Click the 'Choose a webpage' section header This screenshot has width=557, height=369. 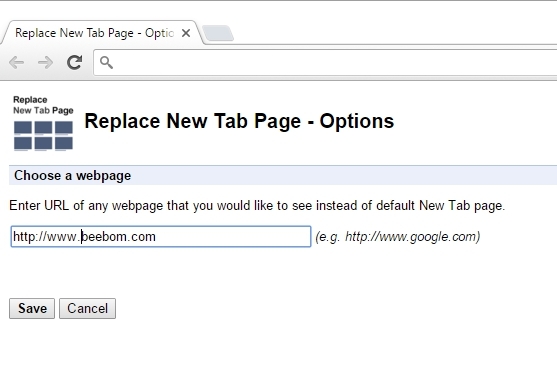tap(72, 175)
